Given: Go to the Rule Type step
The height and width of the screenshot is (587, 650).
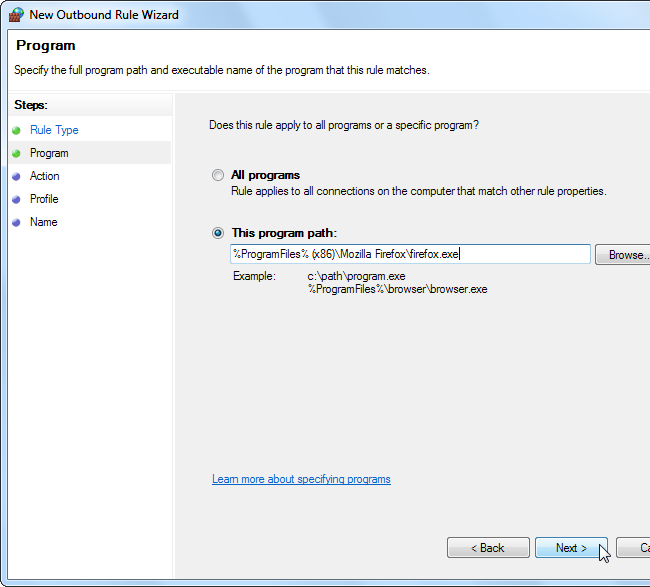Looking at the screenshot, I should pyautogui.click(x=54, y=130).
